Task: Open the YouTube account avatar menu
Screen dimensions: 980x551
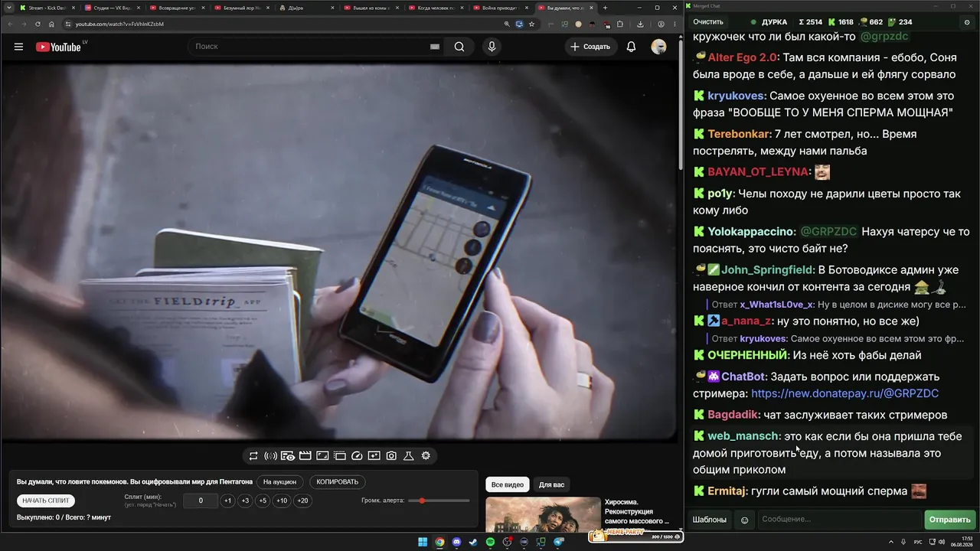Action: click(658, 47)
